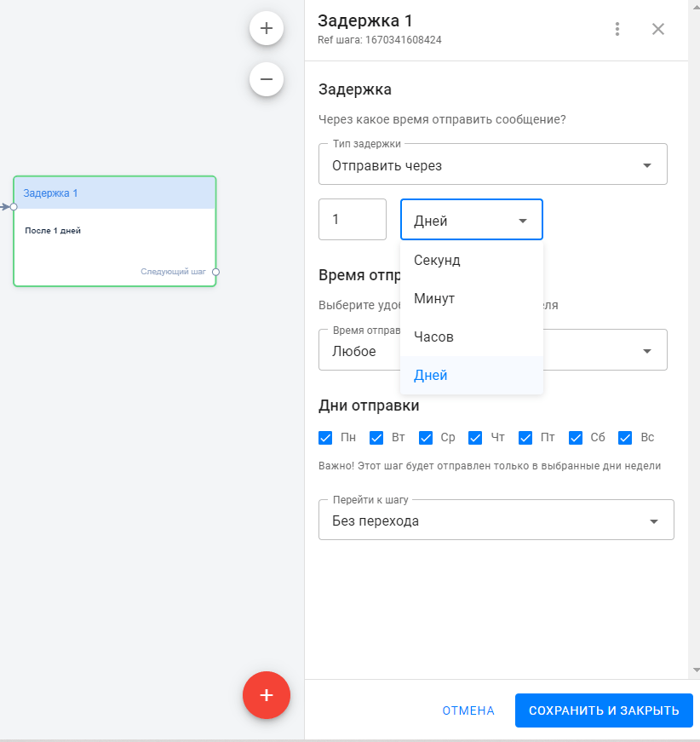This screenshot has height=742, width=700.
Task: Uncheck the Ср weekday checkbox
Action: (x=426, y=438)
